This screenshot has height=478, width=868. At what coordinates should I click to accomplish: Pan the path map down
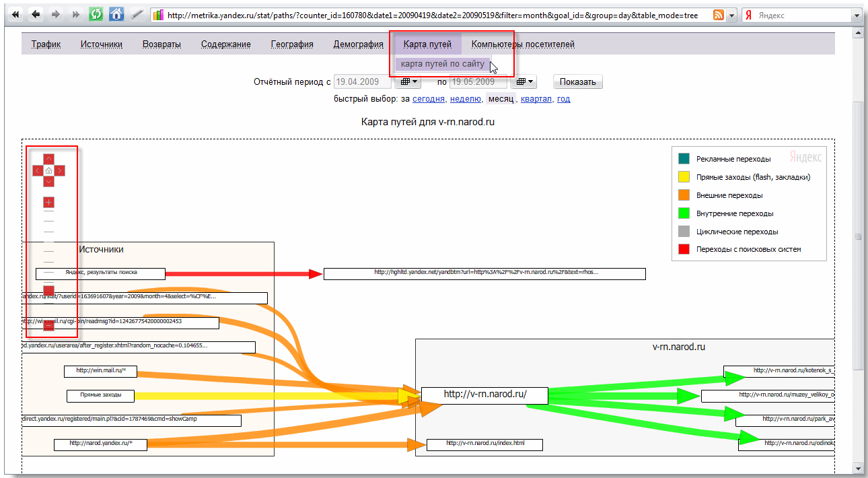coord(48,182)
